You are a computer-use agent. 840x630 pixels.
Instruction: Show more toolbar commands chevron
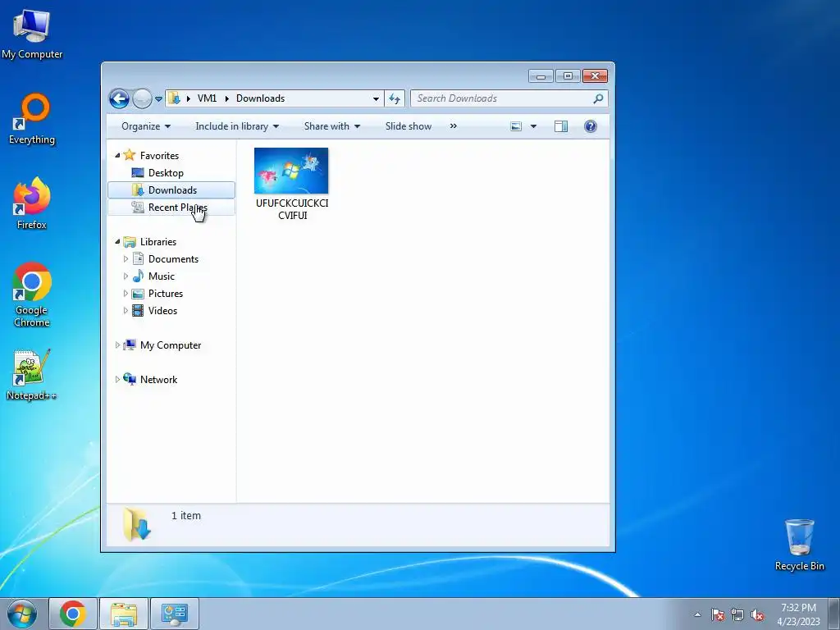[x=453, y=126]
